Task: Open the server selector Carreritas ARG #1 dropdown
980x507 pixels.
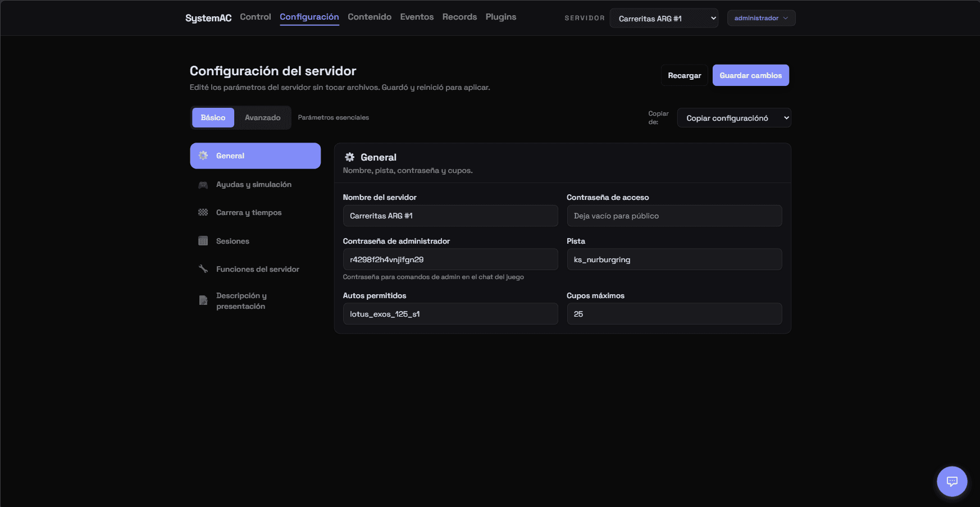Action: click(x=664, y=18)
